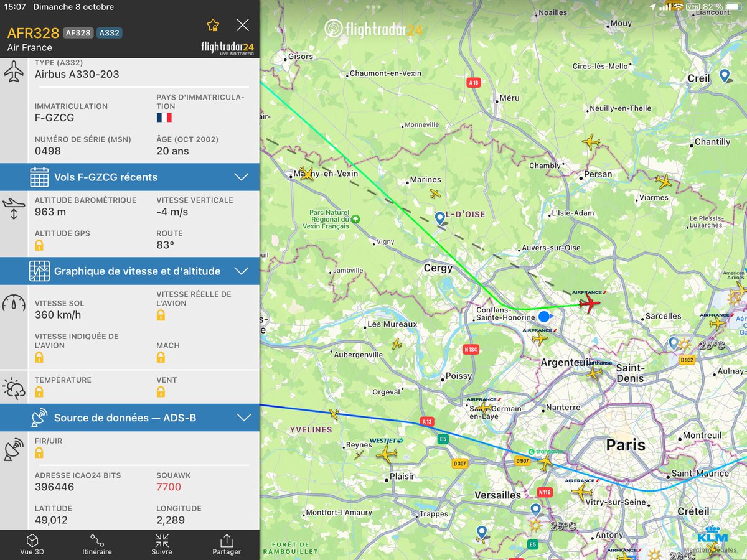
Task: Expand Graphique de vitesse et d'altitude
Action: tap(129, 271)
